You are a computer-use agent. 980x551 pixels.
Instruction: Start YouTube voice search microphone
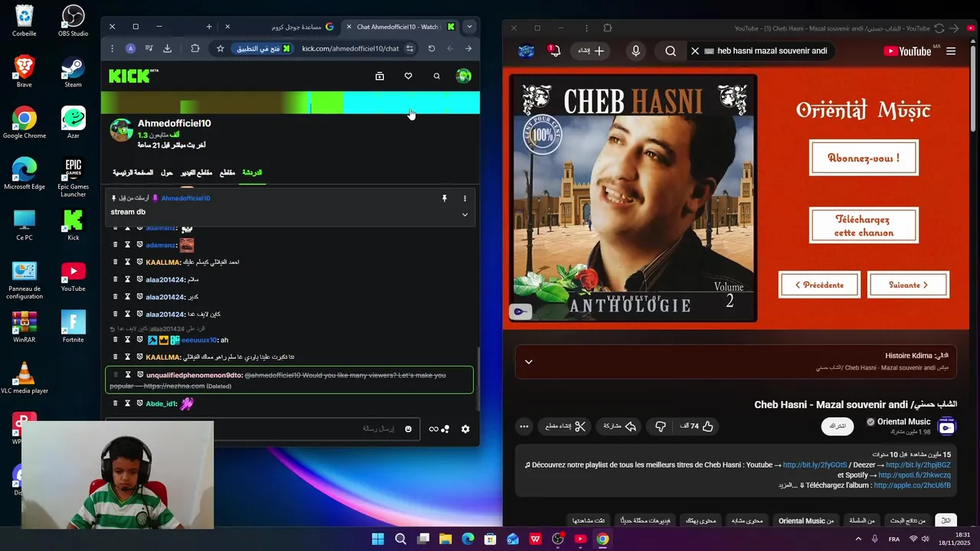(x=635, y=51)
